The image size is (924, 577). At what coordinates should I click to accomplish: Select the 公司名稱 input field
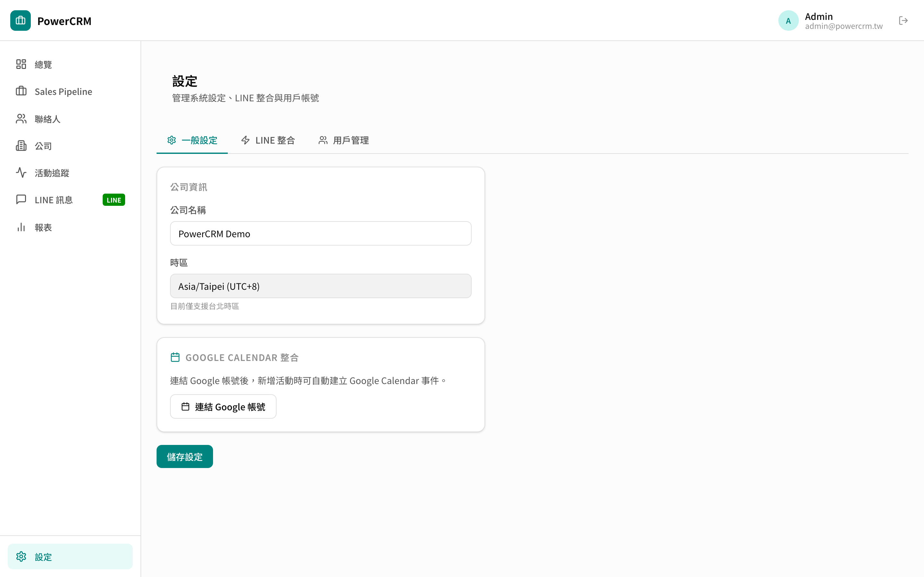(x=320, y=233)
